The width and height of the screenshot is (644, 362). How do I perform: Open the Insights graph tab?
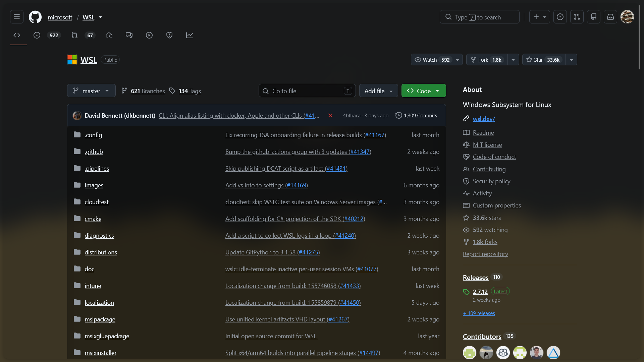[x=190, y=35]
